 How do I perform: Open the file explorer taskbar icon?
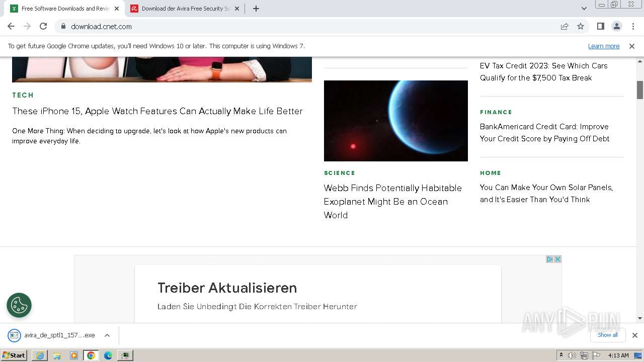click(x=57, y=355)
